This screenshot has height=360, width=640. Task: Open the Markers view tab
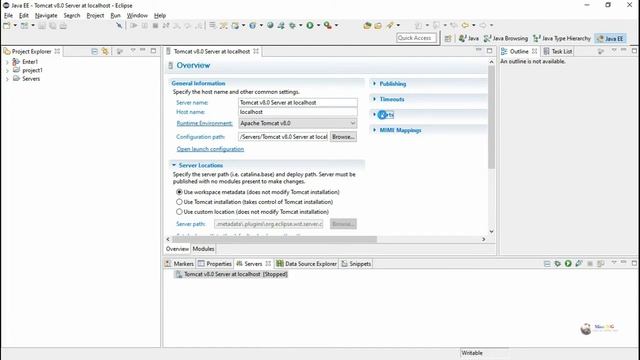[180, 264]
